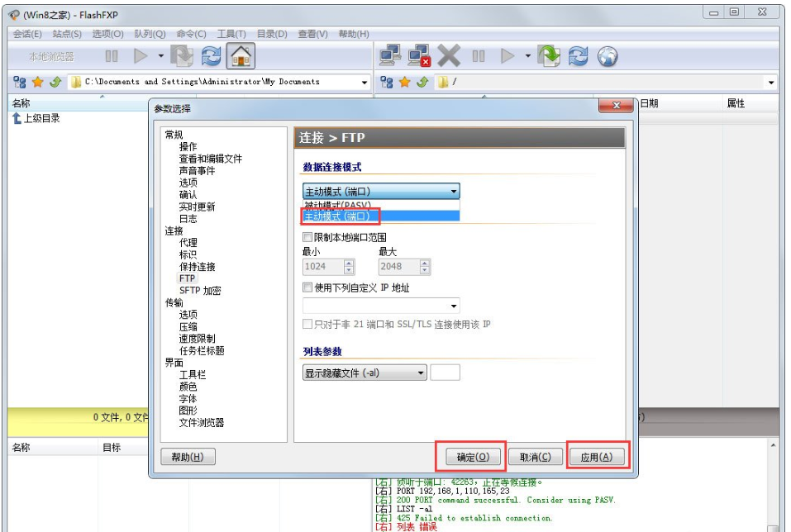
Task: Click the 取消(C) button
Action: (536, 457)
